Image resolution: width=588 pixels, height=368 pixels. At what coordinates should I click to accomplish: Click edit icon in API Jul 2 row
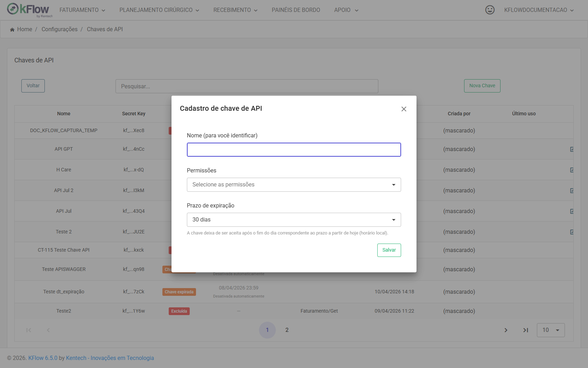pyautogui.click(x=572, y=191)
